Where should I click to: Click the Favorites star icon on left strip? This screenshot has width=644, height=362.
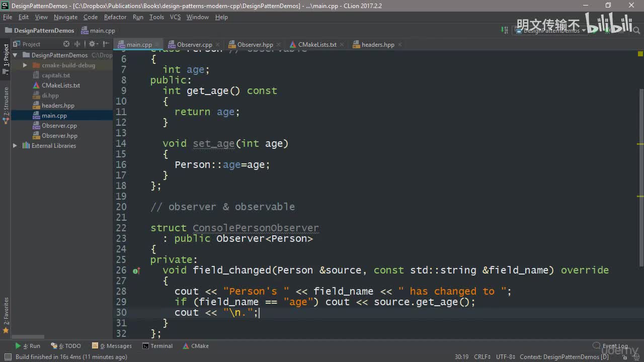[6, 330]
